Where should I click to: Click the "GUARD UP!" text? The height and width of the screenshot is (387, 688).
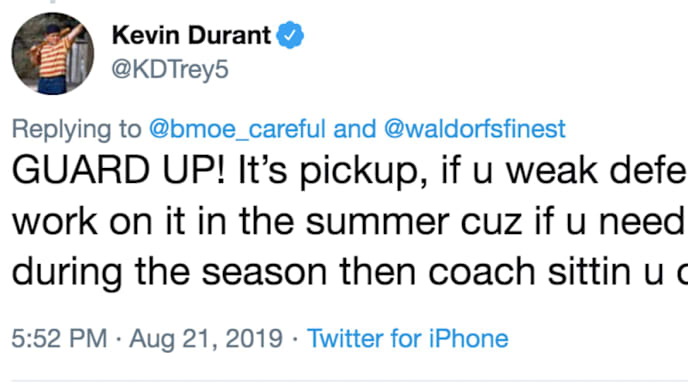(x=118, y=170)
